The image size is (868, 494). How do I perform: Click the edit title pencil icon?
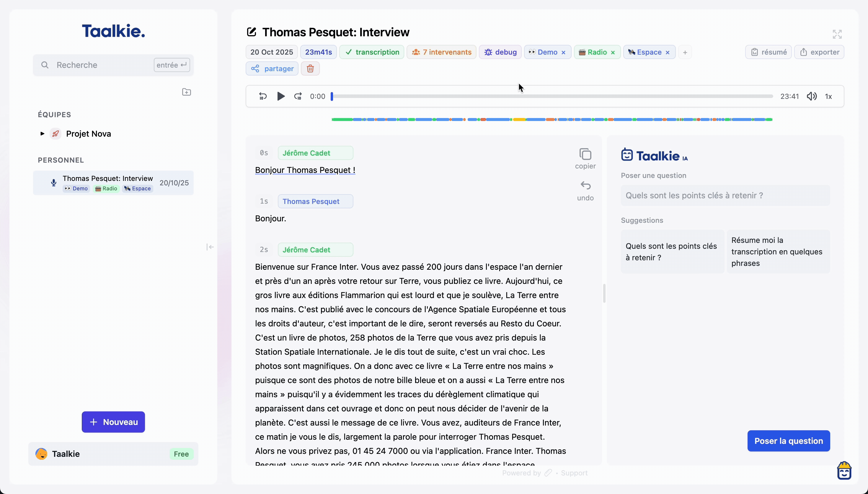coord(252,32)
